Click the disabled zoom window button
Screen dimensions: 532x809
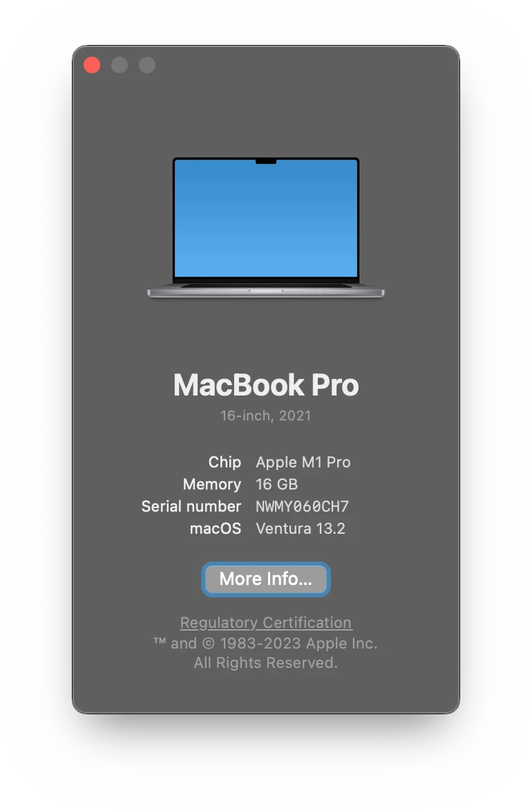147,65
